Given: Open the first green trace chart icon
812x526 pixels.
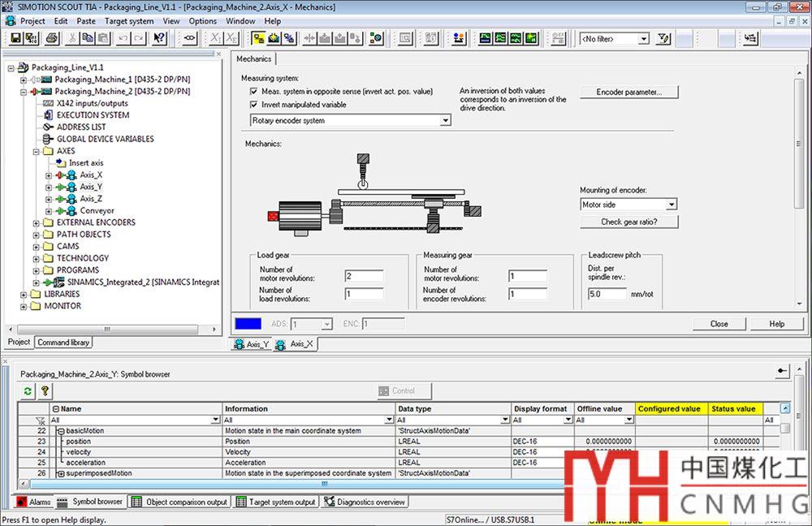Looking at the screenshot, I should pos(486,38).
